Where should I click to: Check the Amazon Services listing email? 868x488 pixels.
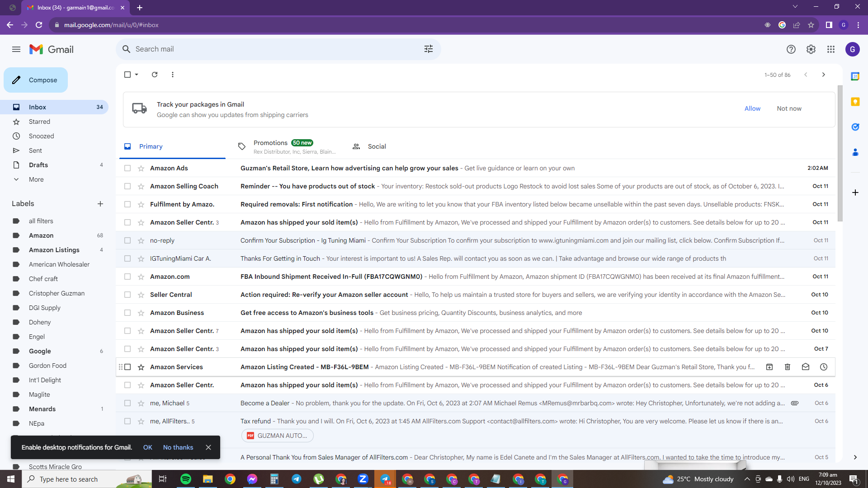point(127,367)
